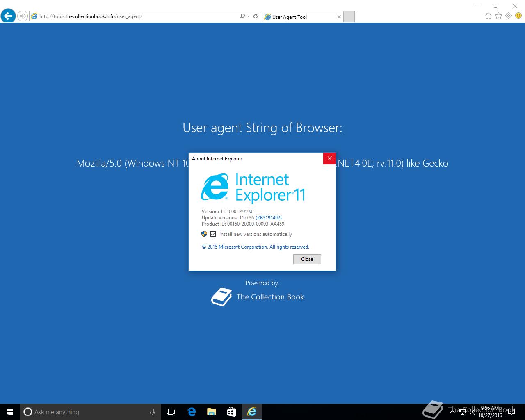The height and width of the screenshot is (420, 525).
Task: Click the Microsoft Corporation copyright link
Action: click(256, 247)
